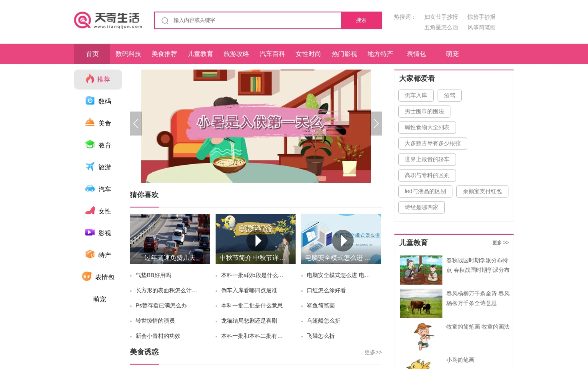Viewport: 588px width, 369px height.
Task: Open article 气垫BB好用吗
Action: pyautogui.click(x=153, y=275)
